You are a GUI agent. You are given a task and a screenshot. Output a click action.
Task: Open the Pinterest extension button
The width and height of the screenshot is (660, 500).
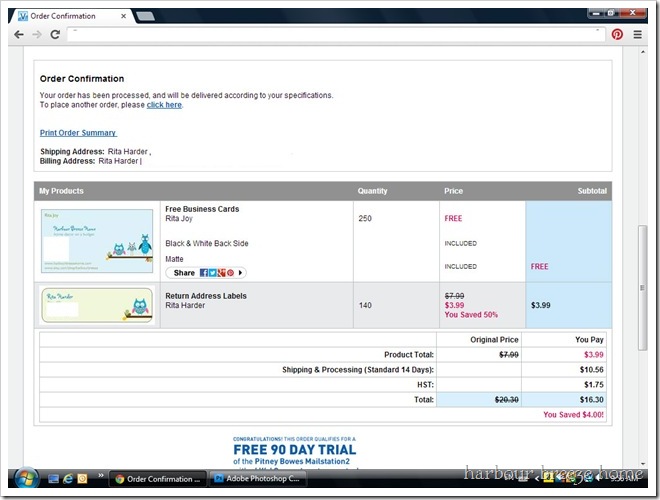pos(617,35)
